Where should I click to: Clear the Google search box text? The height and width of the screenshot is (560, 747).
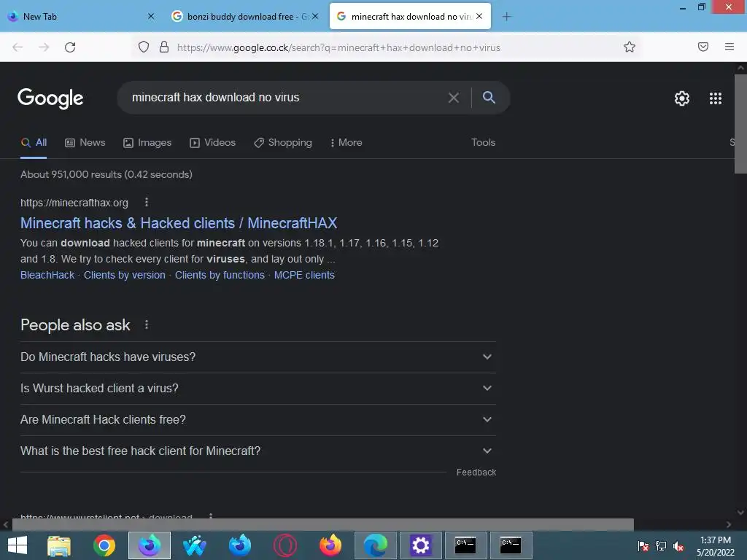[x=454, y=98]
